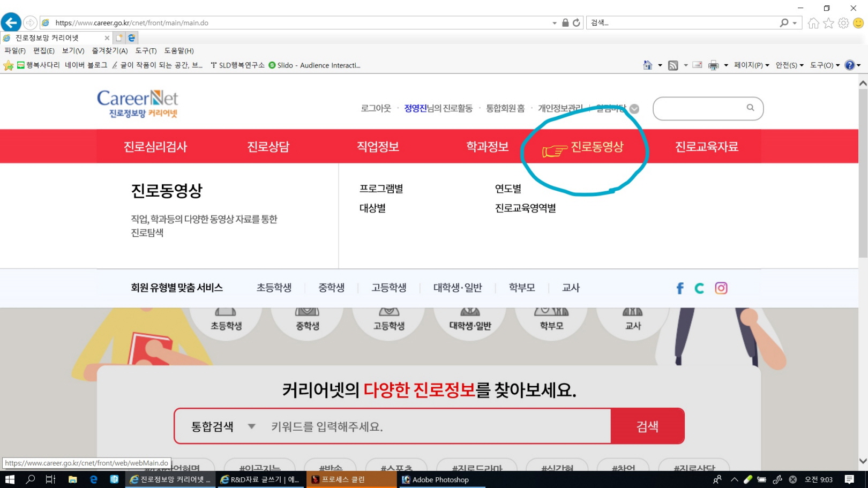The image size is (868, 488).
Task: Open favorites star icon at top right
Action: (828, 23)
